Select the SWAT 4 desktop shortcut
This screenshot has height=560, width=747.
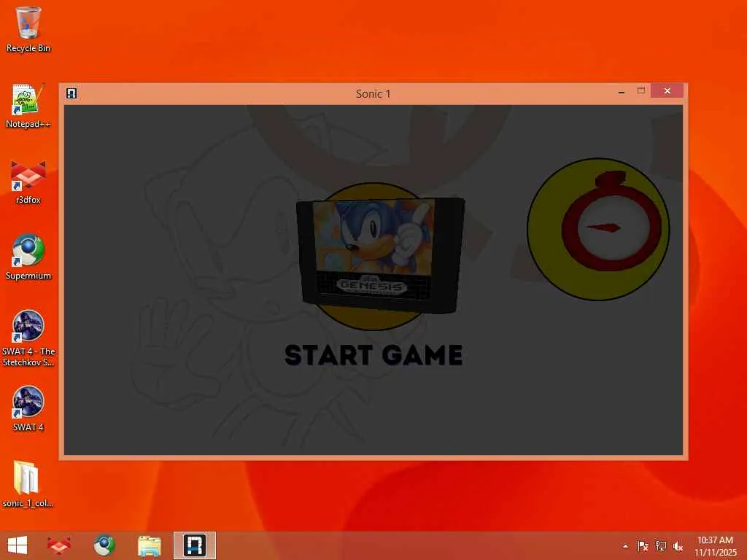[28, 408]
